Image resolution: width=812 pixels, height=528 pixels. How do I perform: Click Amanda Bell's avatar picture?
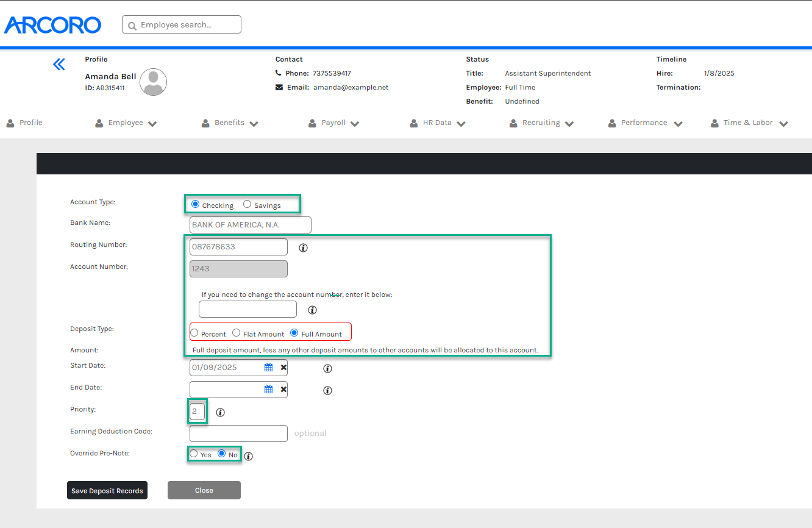pos(153,82)
